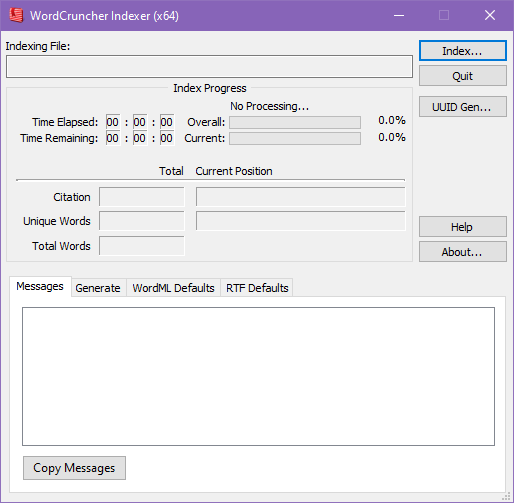Screen dimensions: 514x503
Task: Click the Index... button
Action: point(463,51)
